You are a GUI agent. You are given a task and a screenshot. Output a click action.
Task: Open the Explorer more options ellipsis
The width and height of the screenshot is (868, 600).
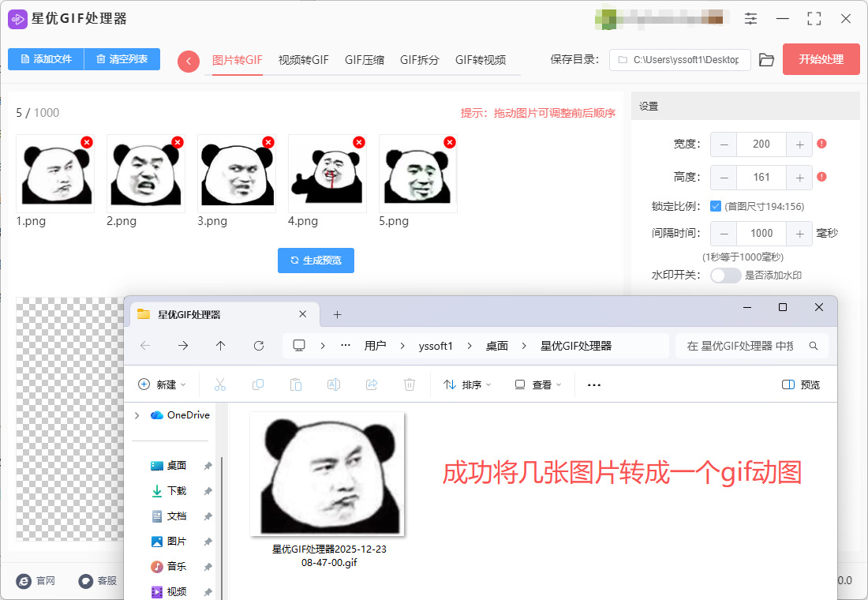[594, 384]
